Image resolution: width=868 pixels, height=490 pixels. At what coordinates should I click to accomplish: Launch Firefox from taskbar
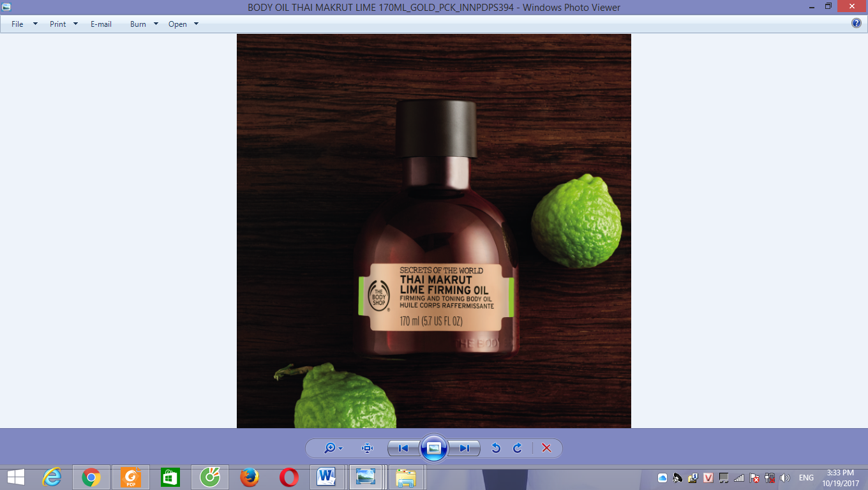click(x=250, y=477)
